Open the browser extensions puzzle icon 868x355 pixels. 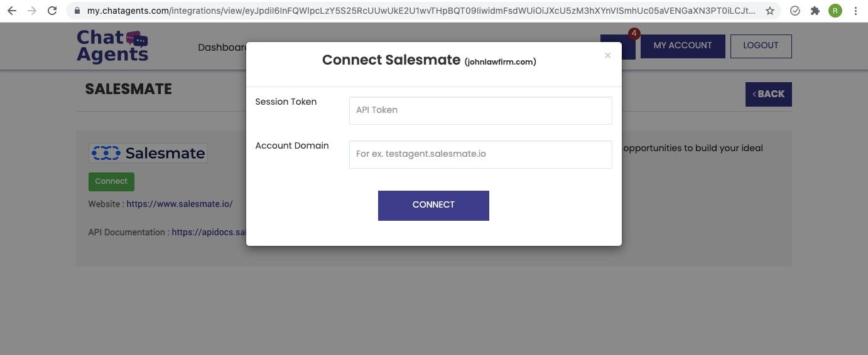815,11
